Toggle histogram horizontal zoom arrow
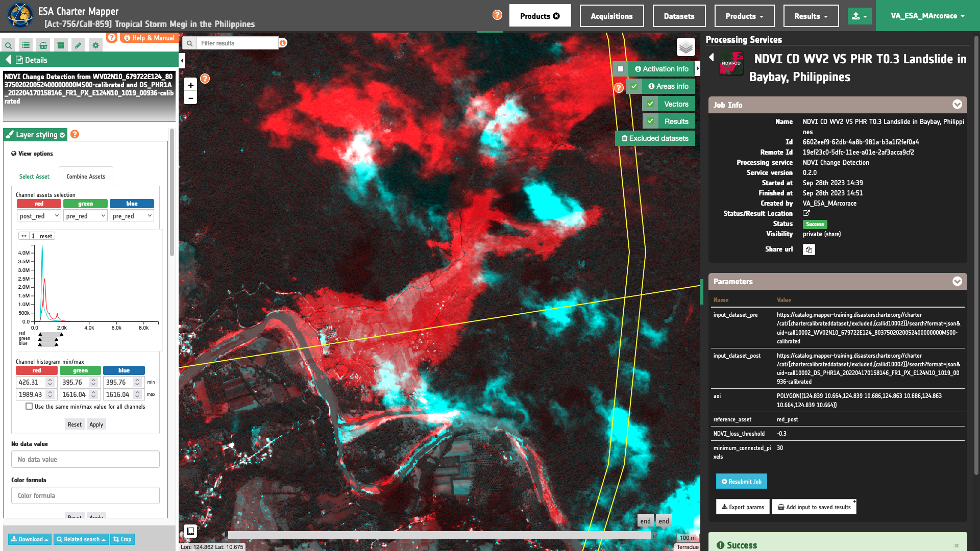This screenshot has height=551, width=980. click(24, 236)
